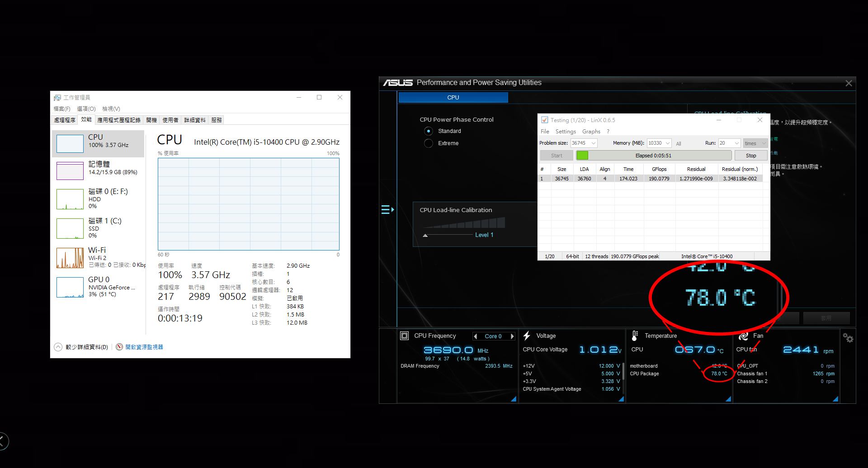Viewport: 868px width, 468px height.
Task: Select Standard CPU Power Phase Control
Action: tap(429, 131)
